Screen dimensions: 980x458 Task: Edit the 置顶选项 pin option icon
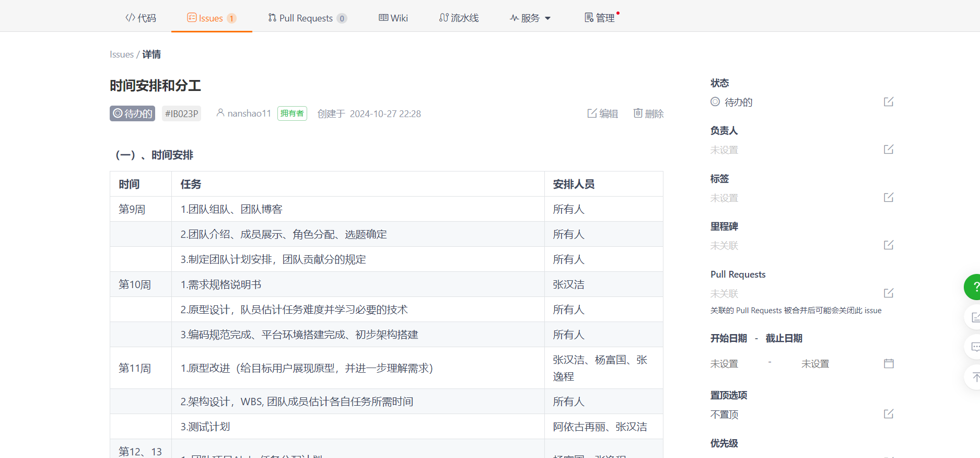point(889,414)
